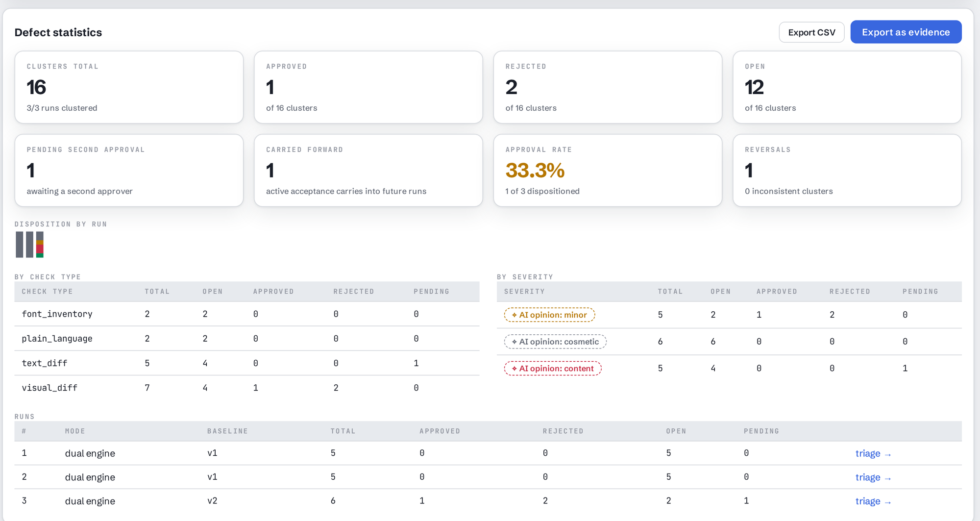Click the 33.3% approval rate value
The height and width of the screenshot is (521, 980).
click(535, 171)
